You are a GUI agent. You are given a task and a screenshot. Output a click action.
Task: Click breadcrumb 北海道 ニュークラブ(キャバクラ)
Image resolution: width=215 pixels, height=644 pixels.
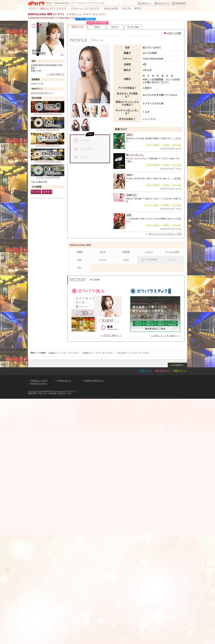(x=53, y=8)
